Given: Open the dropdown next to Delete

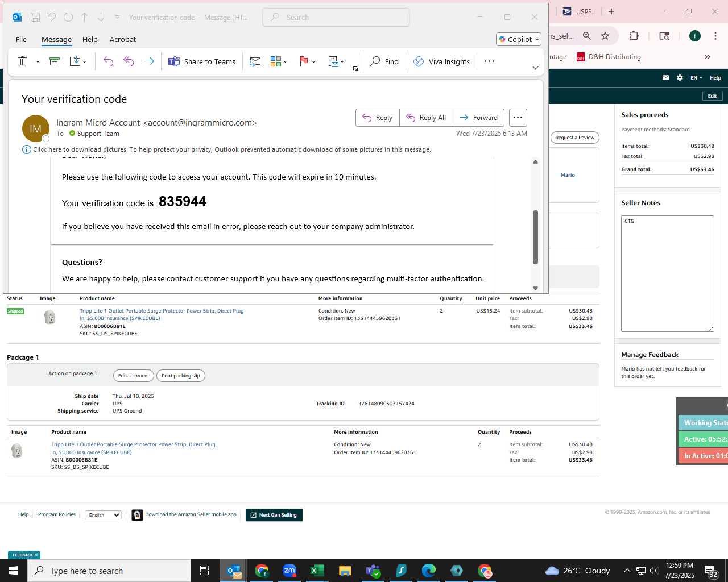Looking at the screenshot, I should tap(38, 61).
